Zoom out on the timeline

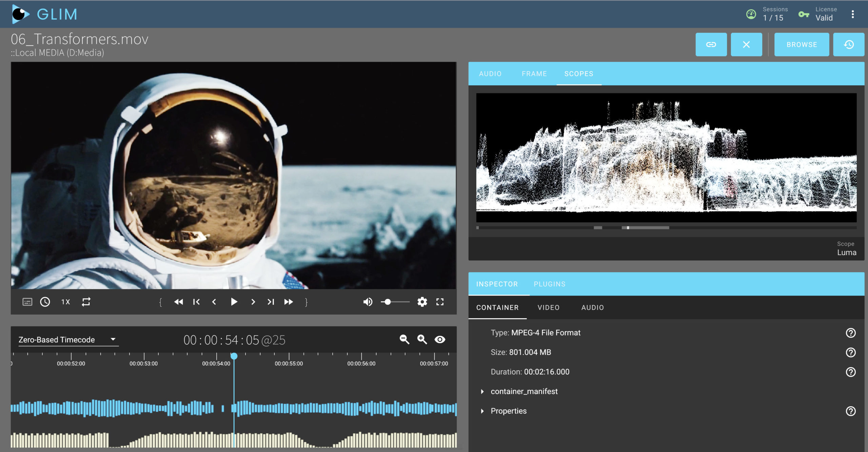click(404, 339)
